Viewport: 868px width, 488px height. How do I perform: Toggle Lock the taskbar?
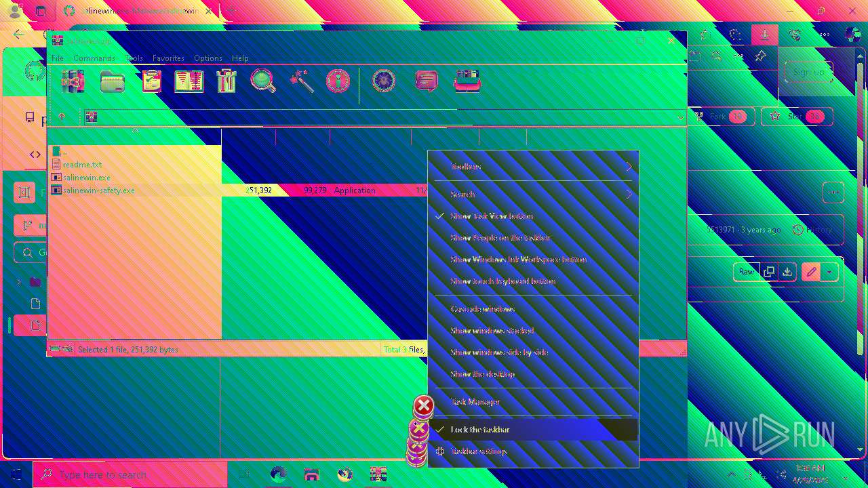coord(533,430)
